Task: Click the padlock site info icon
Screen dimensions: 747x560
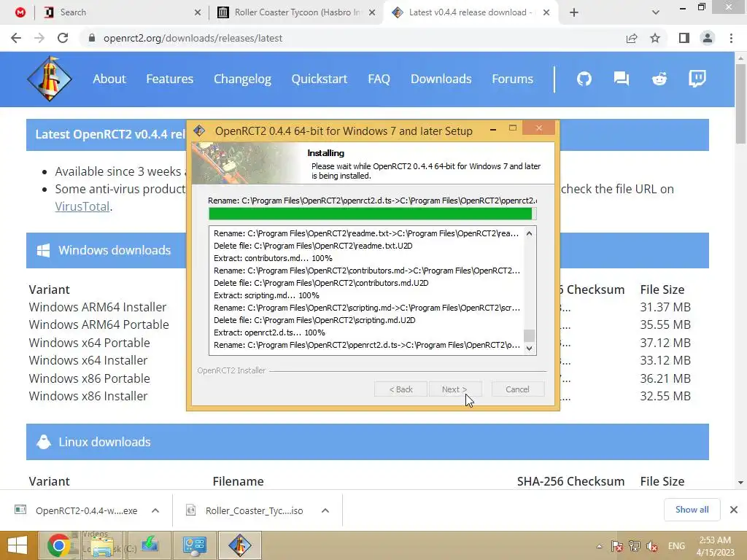Action: coord(92,38)
